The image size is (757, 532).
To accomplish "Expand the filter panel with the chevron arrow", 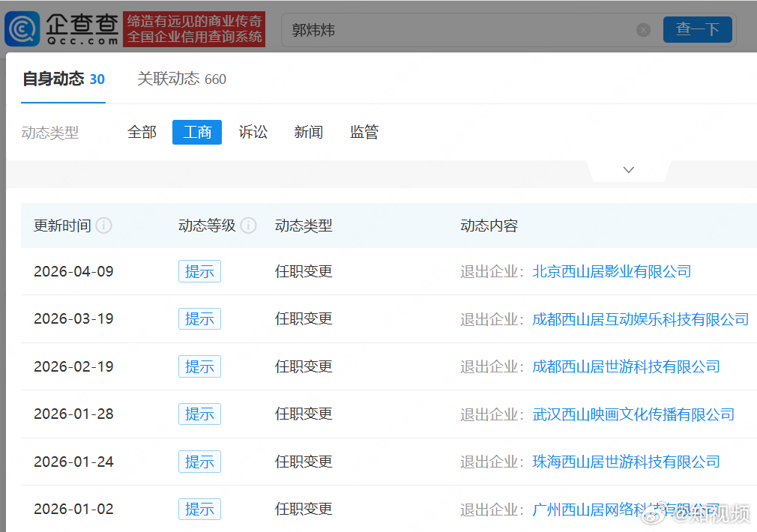I will (629, 170).
